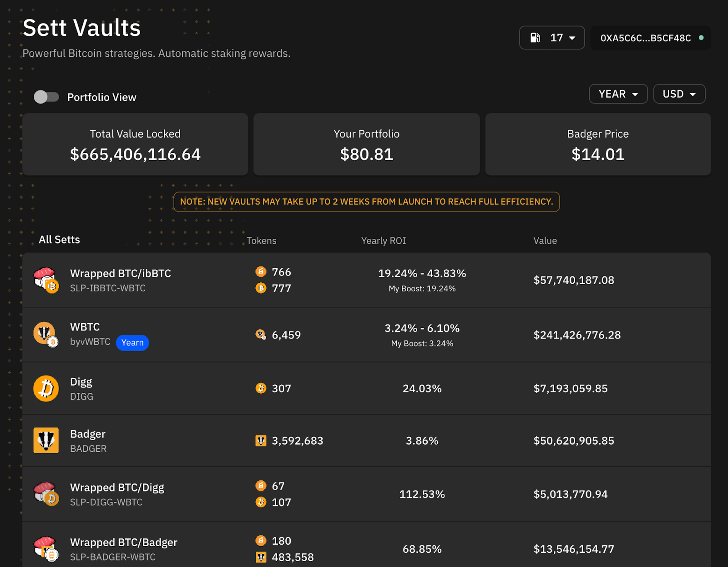Click the wallet address 0XA5C6C...B5CF48C button
The width and height of the screenshot is (728, 567).
click(x=651, y=38)
